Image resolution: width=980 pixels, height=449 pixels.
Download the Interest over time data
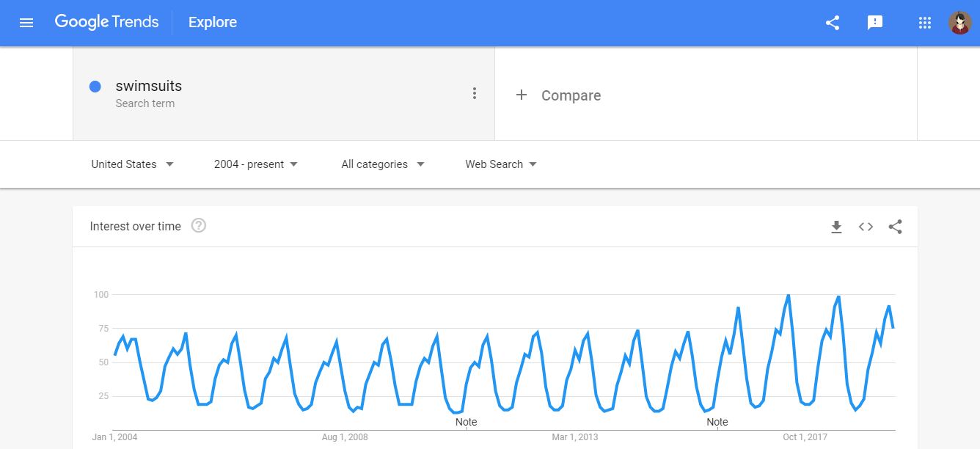point(836,227)
